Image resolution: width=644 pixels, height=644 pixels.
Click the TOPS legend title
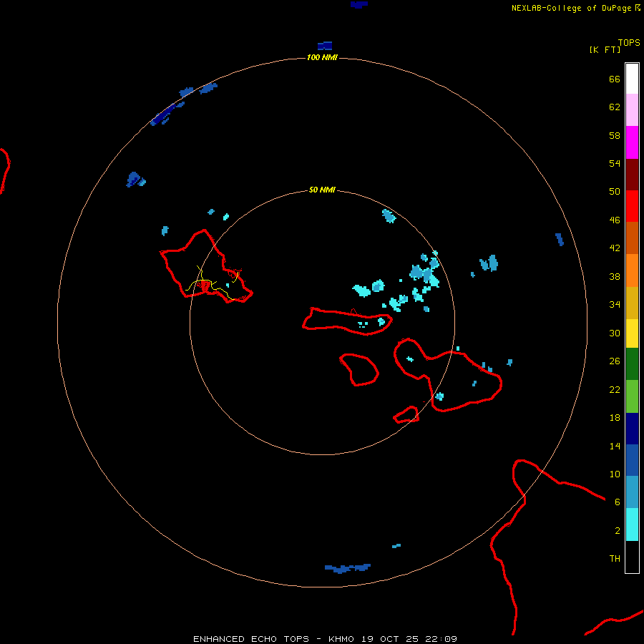pyautogui.click(x=629, y=42)
